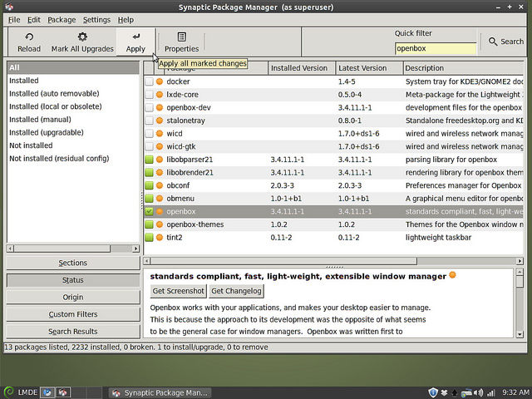Click the description pane scroll-down arrow
The width and height of the screenshot is (532, 399).
pos(520,334)
